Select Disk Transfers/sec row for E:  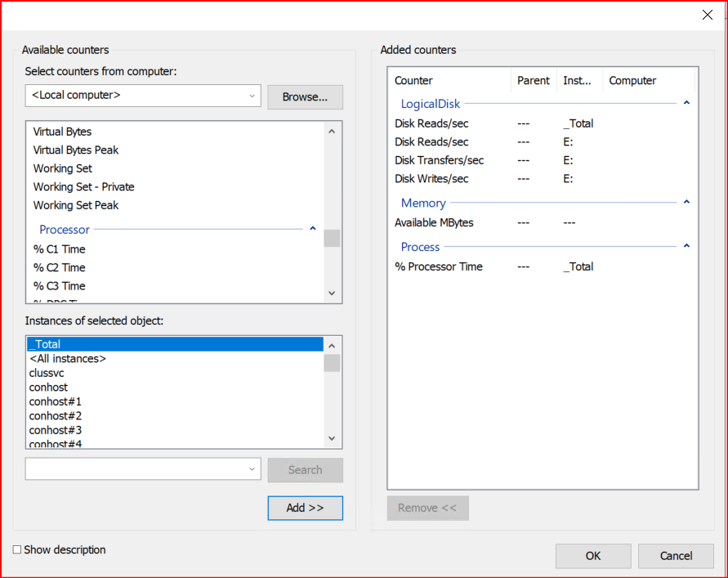click(439, 160)
